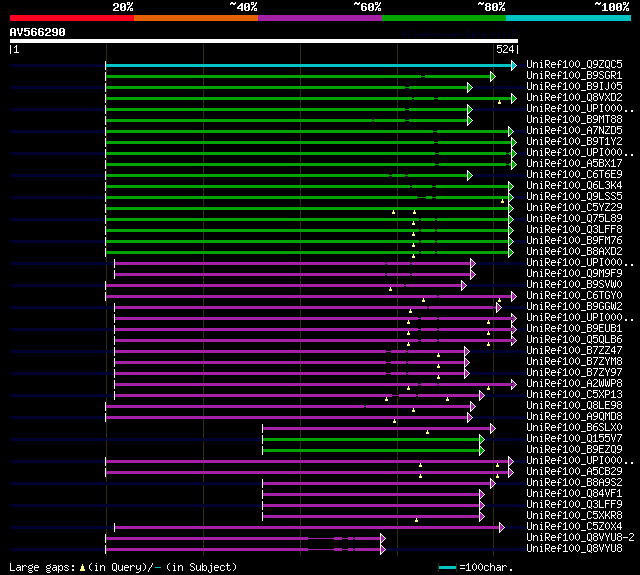
Task: Select the UniRef100_Q3LFF8 label
Action: tap(574, 230)
